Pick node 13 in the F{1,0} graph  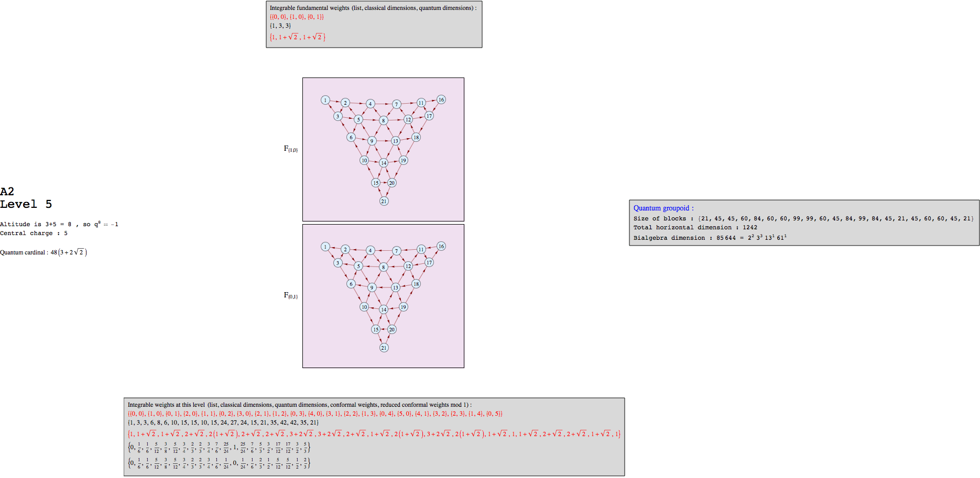396,141
